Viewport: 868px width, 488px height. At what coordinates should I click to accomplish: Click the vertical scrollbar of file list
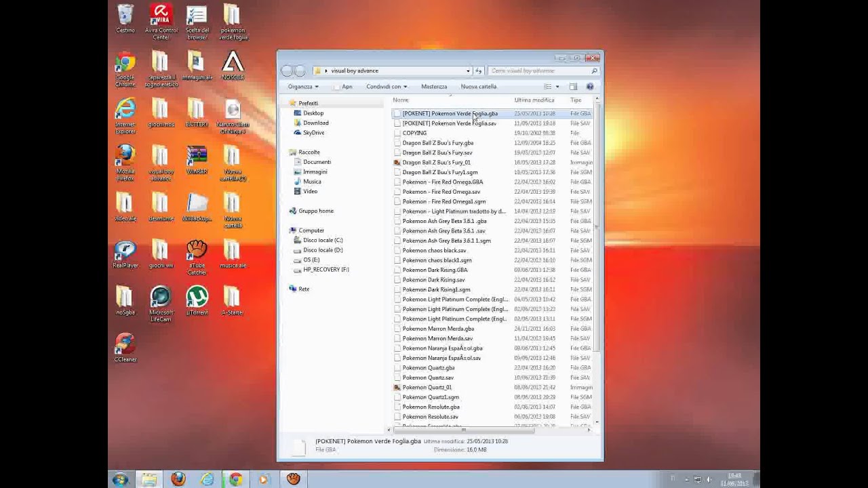tap(597, 228)
